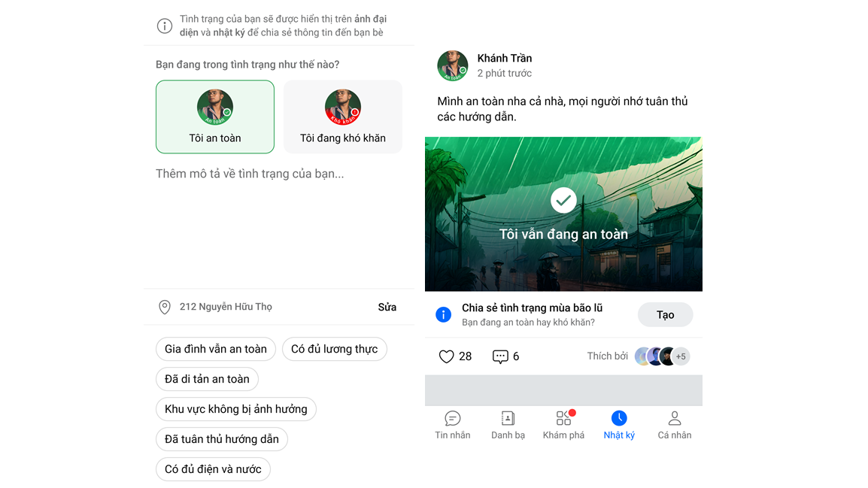Toggle the "Có đủ lương thực" chip
Image resolution: width=868 pixels, height=488 pixels.
pos(335,349)
